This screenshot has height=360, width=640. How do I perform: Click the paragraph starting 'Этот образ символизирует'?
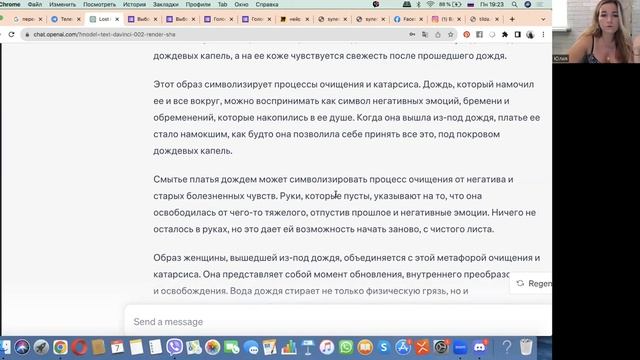(347, 118)
